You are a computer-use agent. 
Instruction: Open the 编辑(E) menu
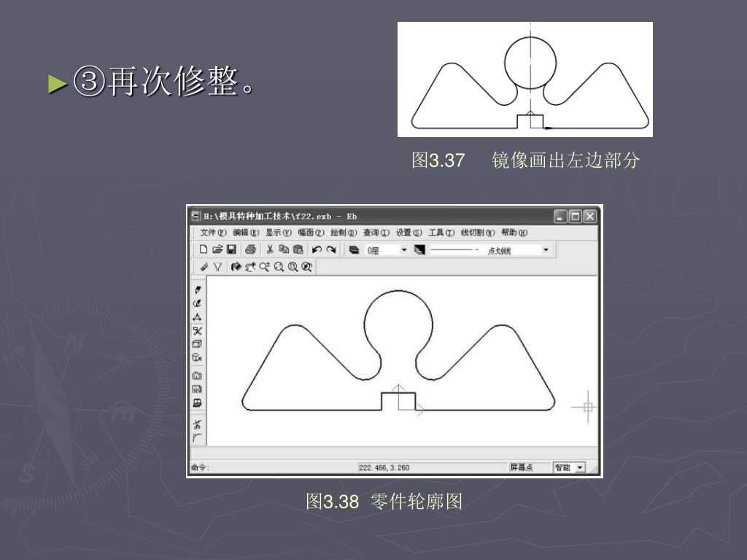click(x=246, y=233)
